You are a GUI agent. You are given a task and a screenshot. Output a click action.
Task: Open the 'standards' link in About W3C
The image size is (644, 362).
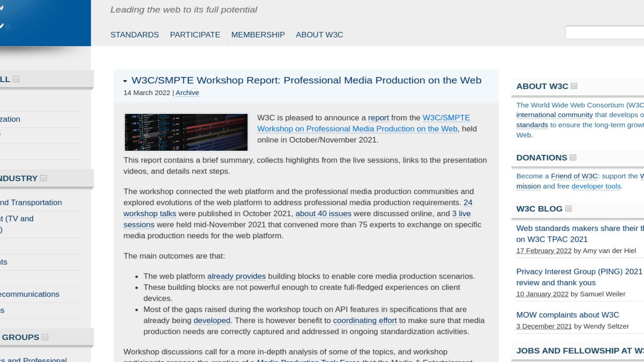(532, 125)
